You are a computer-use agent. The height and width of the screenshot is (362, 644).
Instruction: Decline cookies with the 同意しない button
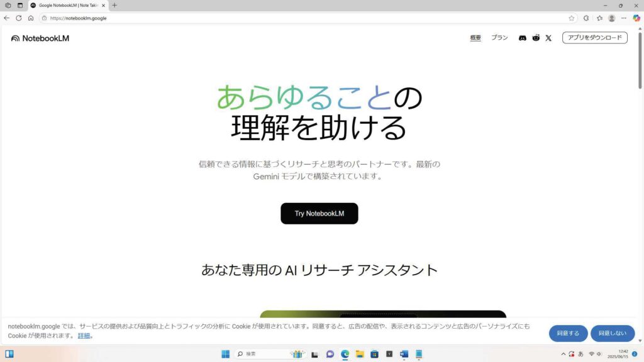tap(613, 333)
